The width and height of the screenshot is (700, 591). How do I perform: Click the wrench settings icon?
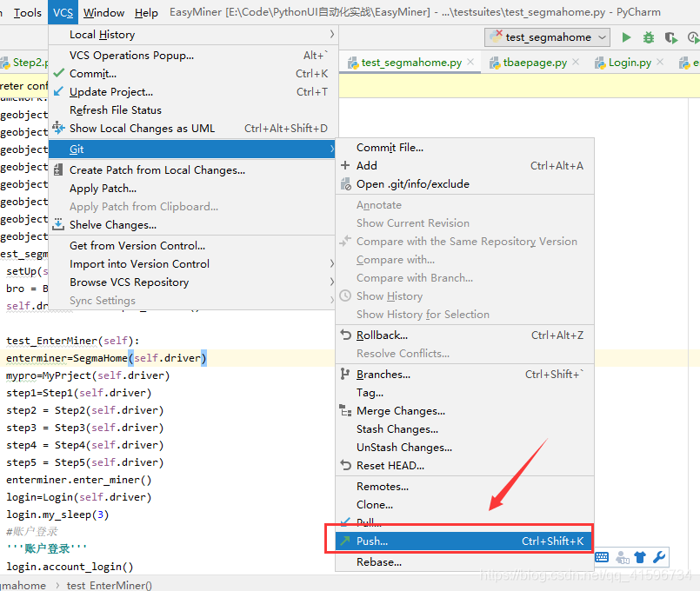pos(659,557)
